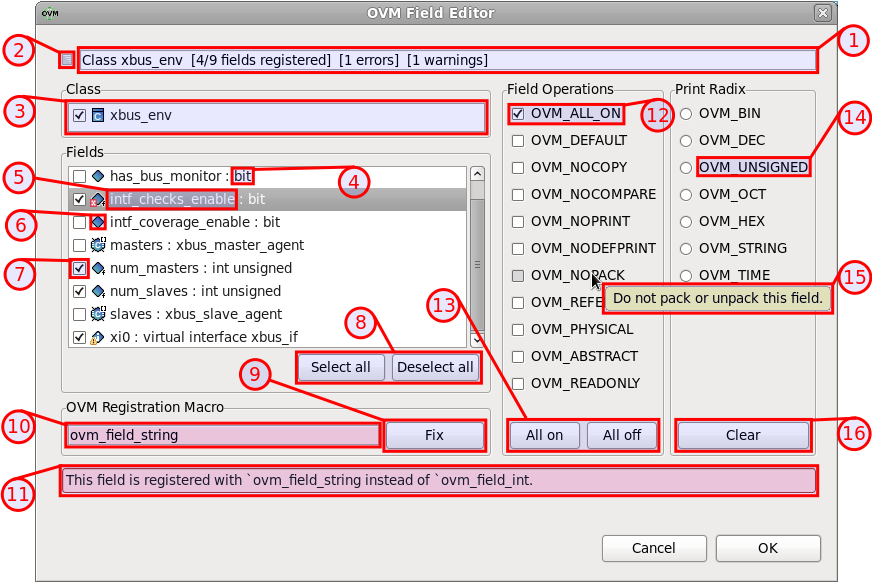
Task: Click the diamond icon beside has_bus_monitor
Action: click(97, 175)
